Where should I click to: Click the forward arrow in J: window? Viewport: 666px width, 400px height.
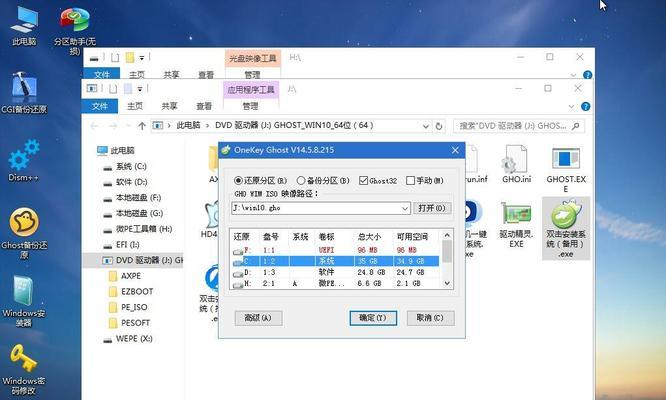[113, 126]
